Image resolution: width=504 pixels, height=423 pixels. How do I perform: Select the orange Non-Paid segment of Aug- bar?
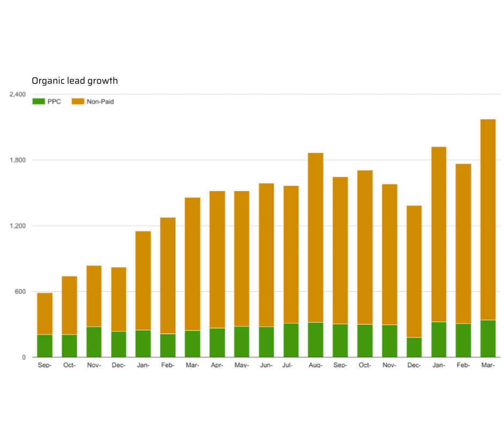click(x=315, y=237)
